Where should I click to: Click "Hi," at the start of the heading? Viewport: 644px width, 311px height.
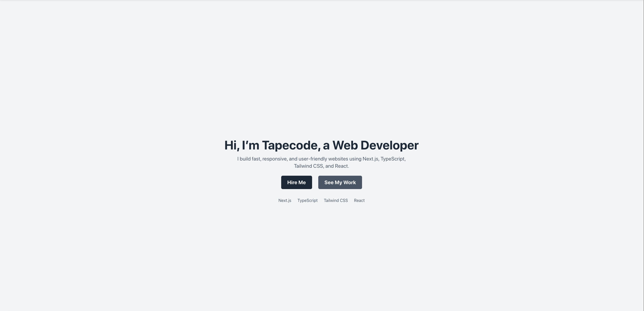coord(232,145)
